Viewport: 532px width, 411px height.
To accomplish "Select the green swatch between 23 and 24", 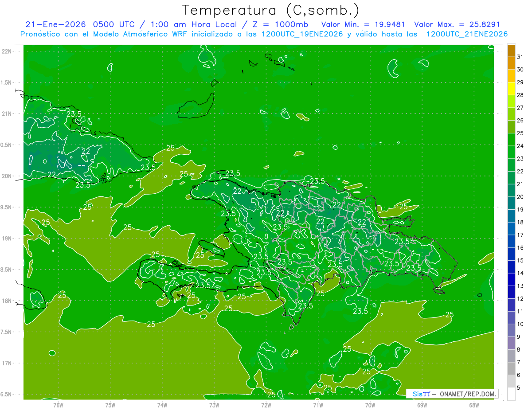I will tap(511, 153).
